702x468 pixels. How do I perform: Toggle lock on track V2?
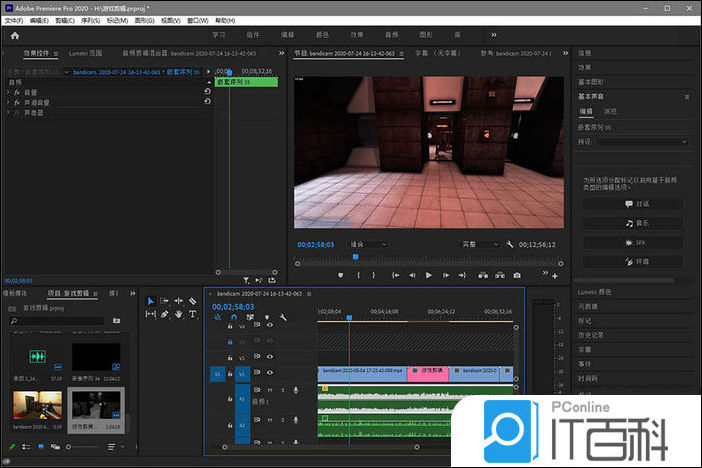(229, 357)
